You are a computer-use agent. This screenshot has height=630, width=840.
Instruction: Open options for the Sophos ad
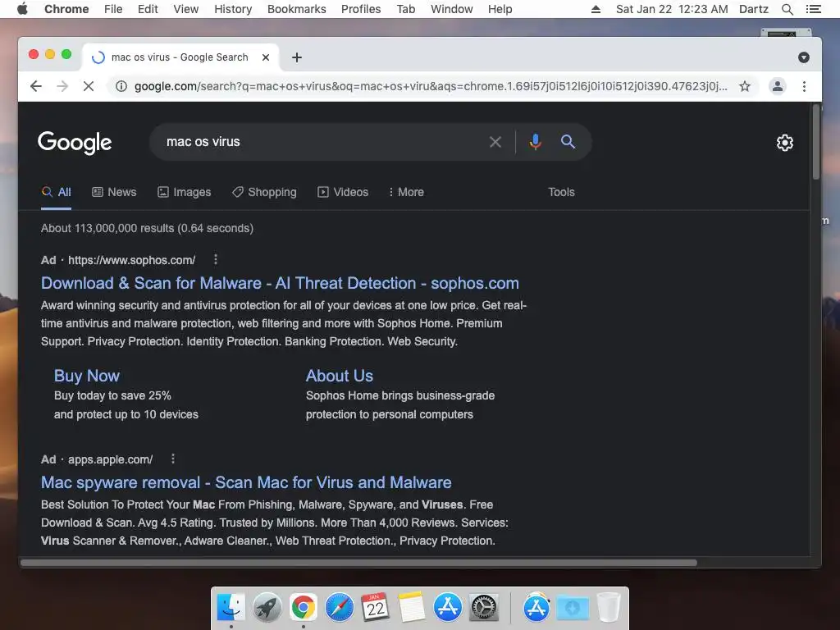216,260
